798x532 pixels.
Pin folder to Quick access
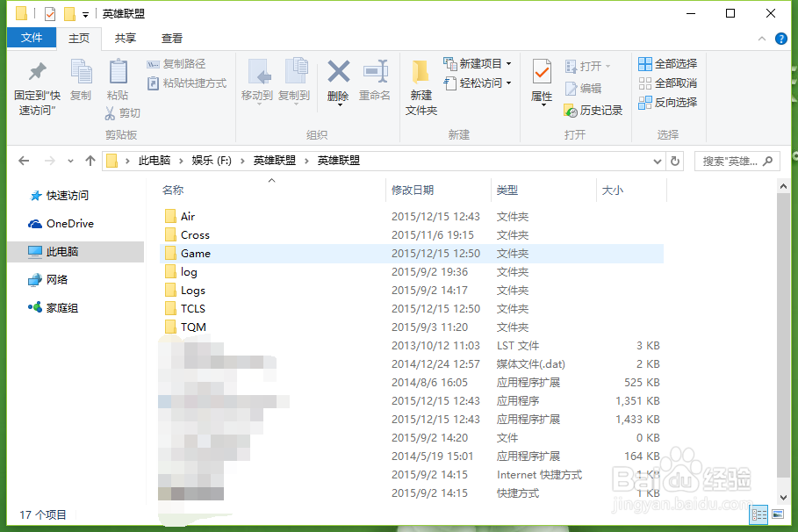tap(37, 88)
